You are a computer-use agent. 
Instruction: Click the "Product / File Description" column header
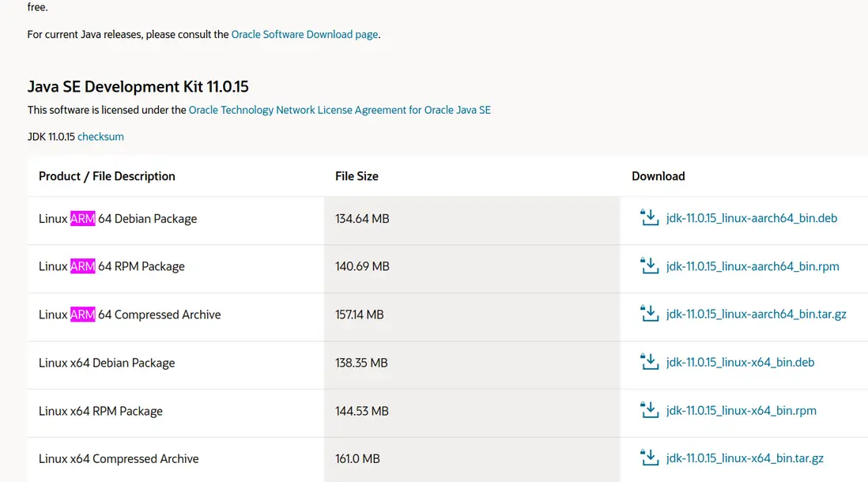click(107, 176)
